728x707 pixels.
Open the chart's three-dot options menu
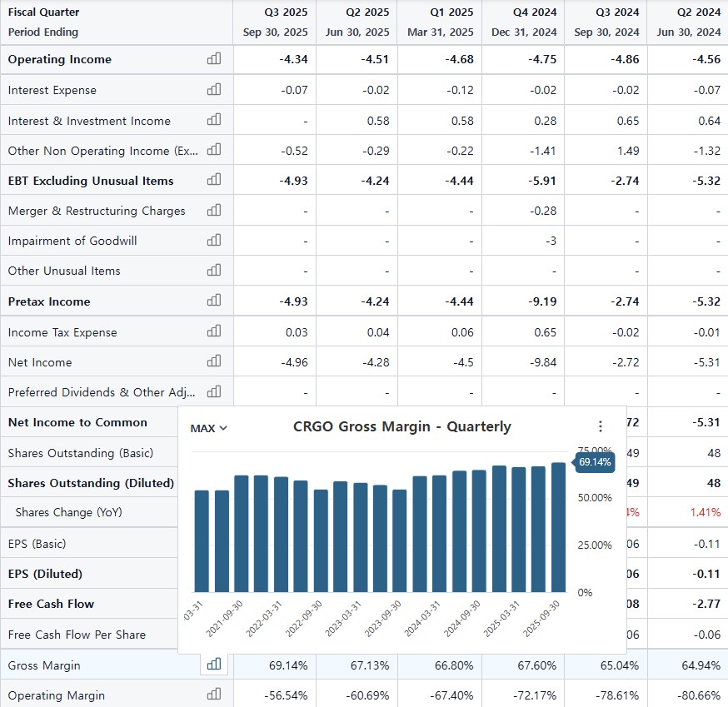(x=601, y=426)
